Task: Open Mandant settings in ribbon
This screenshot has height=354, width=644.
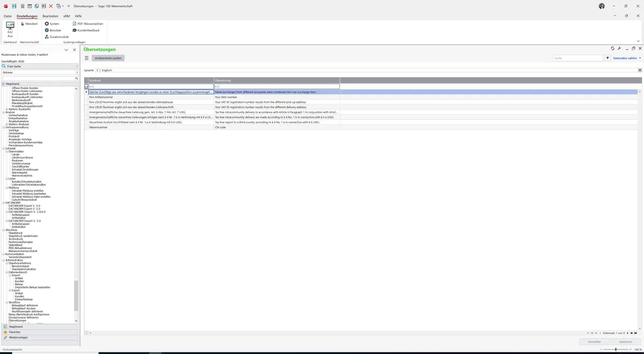Action: coord(29,24)
